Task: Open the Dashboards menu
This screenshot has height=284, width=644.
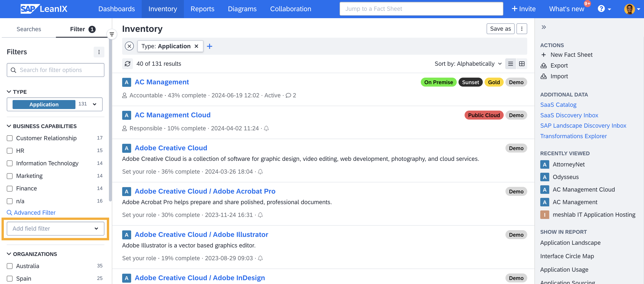Action: pyautogui.click(x=117, y=9)
